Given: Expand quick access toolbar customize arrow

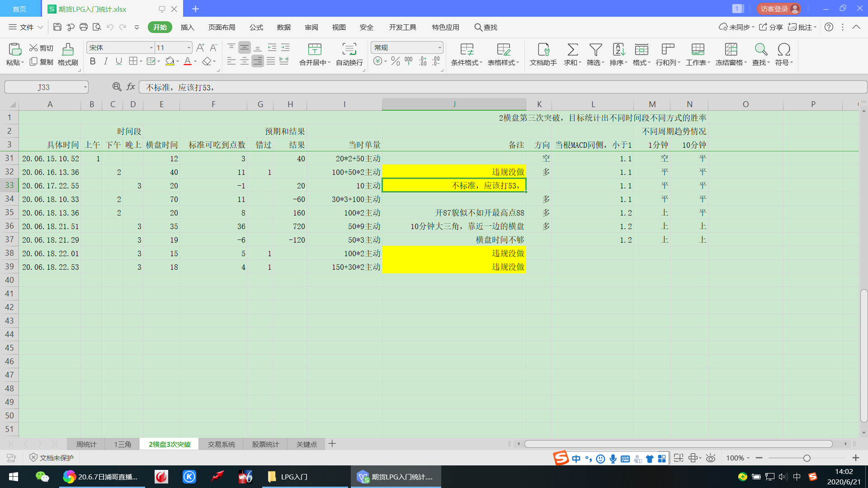Looking at the screenshot, I should pyautogui.click(x=137, y=27).
